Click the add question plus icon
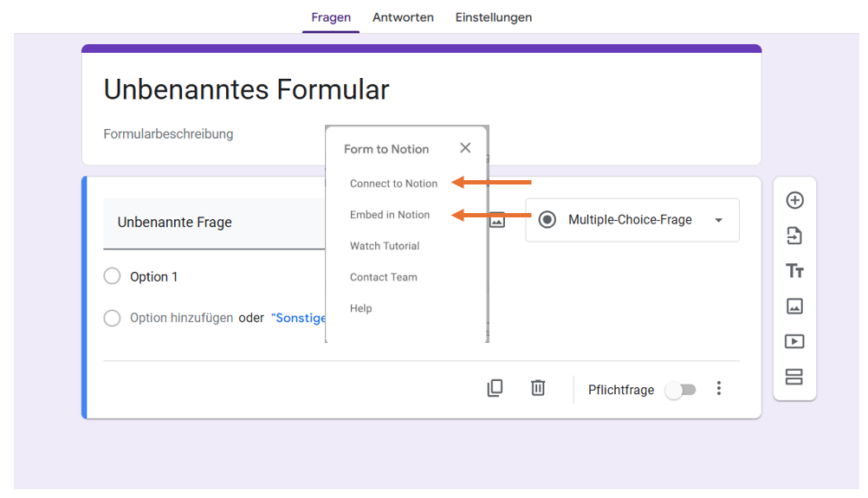Viewport: 868px width, 498px height. click(x=794, y=200)
